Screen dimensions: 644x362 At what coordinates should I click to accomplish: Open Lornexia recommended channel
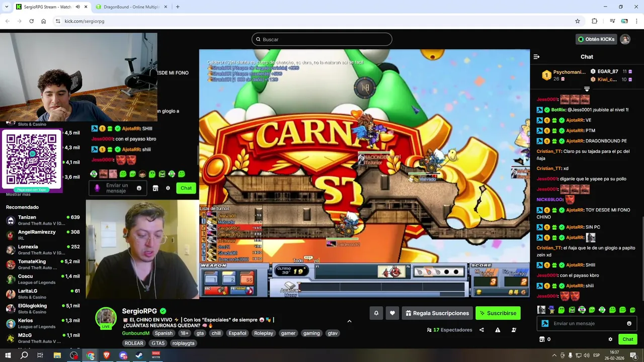43,249
